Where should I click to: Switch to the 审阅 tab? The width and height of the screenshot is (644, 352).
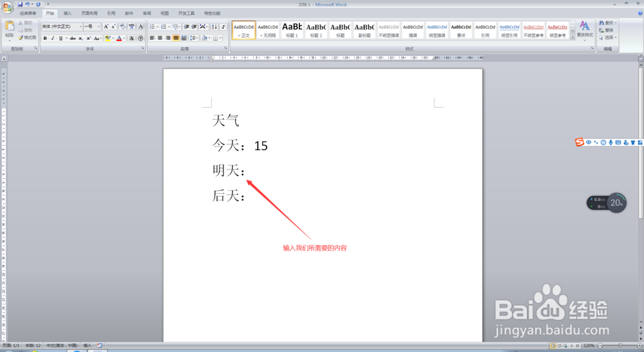(147, 13)
